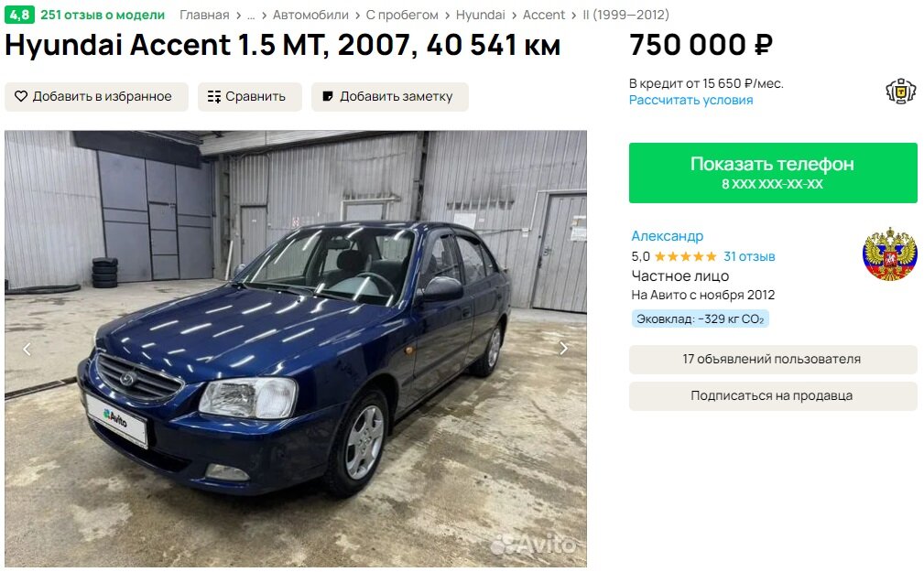Click the compare list icon
The height and width of the screenshot is (572, 924).
[x=214, y=96]
